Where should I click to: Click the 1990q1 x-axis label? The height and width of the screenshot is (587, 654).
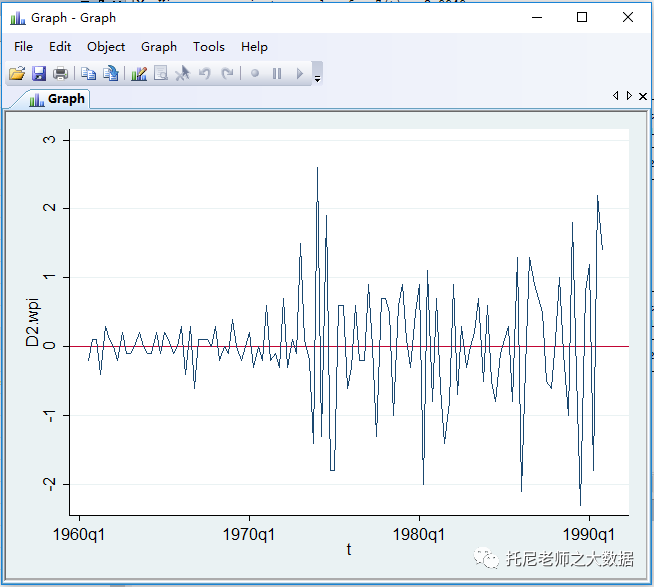pyautogui.click(x=589, y=534)
